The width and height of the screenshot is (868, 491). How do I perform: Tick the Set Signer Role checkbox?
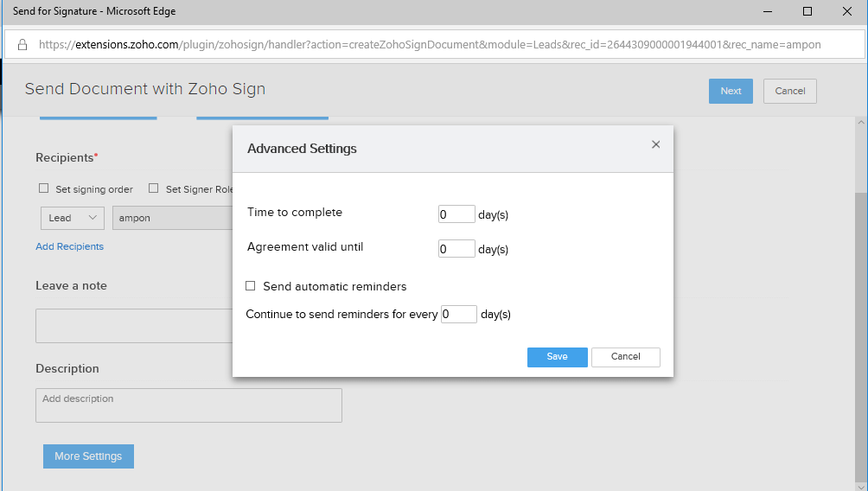(153, 188)
